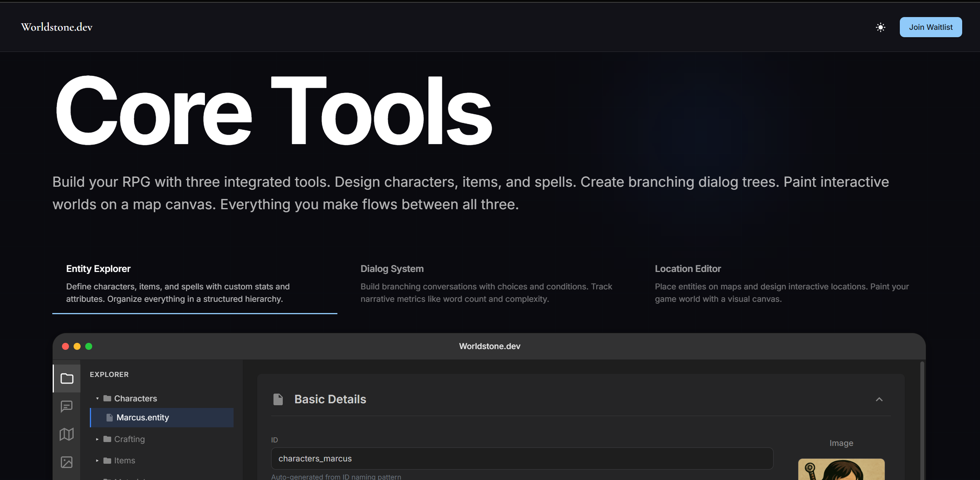The height and width of the screenshot is (480, 980).
Task: Toggle light theme with sun icon
Action: 880,27
